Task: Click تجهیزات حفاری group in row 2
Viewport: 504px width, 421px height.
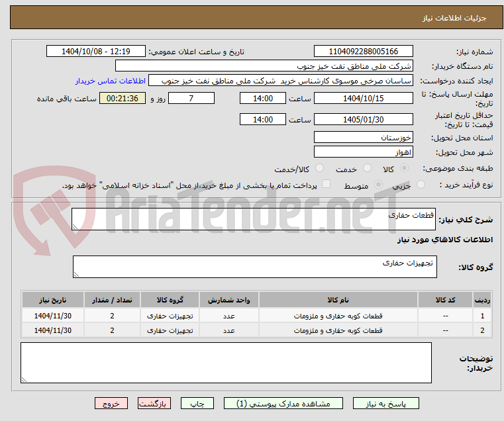Action: (170, 330)
